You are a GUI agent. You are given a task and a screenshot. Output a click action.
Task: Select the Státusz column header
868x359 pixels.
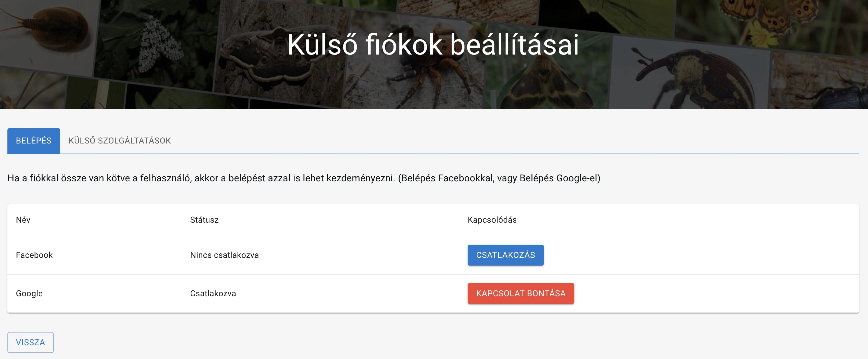[204, 220]
